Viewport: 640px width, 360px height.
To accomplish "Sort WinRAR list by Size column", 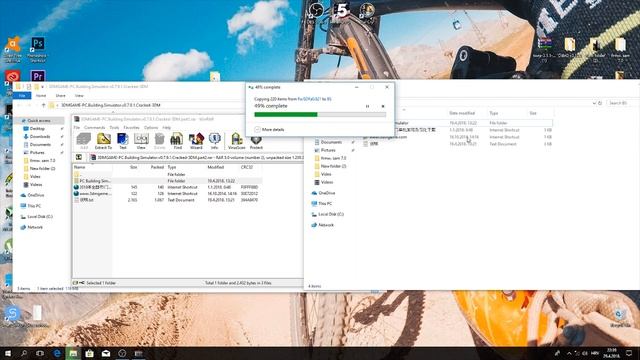I will (133, 167).
